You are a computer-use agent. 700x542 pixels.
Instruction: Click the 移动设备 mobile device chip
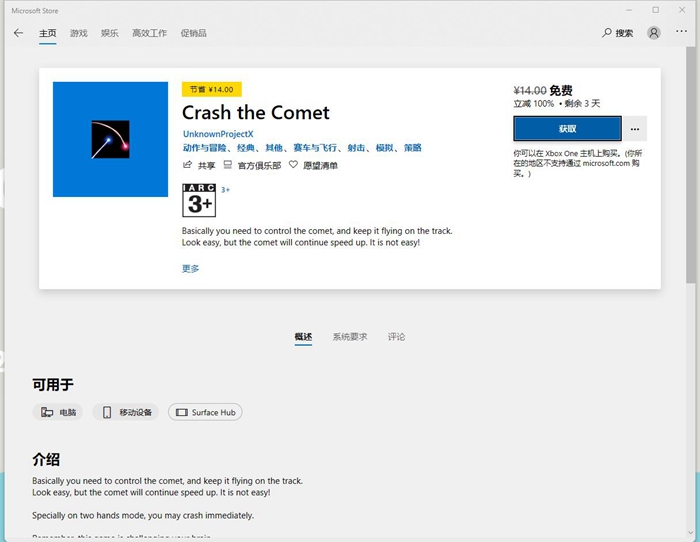[x=125, y=412]
